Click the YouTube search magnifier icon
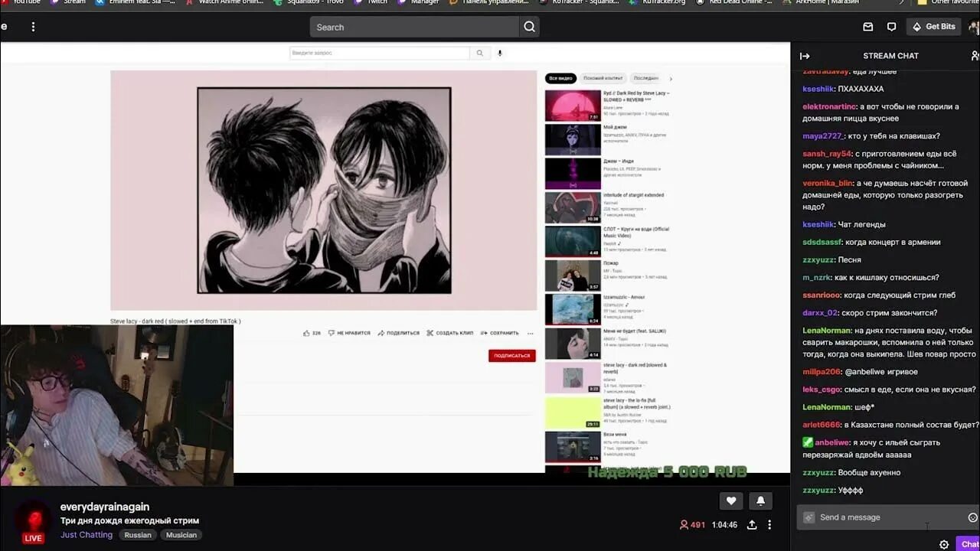 pyautogui.click(x=480, y=53)
